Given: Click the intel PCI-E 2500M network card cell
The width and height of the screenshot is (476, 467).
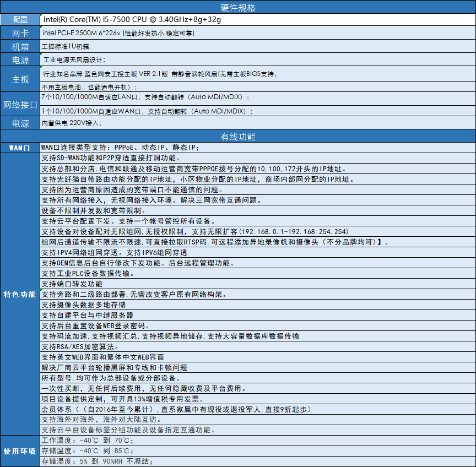Looking at the screenshot, I should coord(258,33).
